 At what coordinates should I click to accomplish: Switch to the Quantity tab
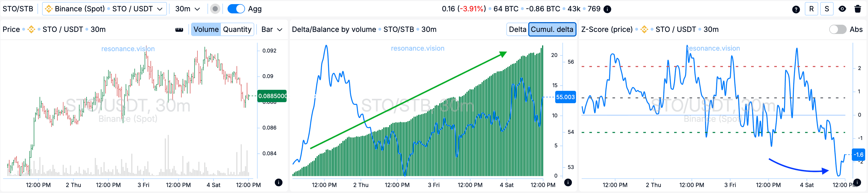[x=237, y=29]
